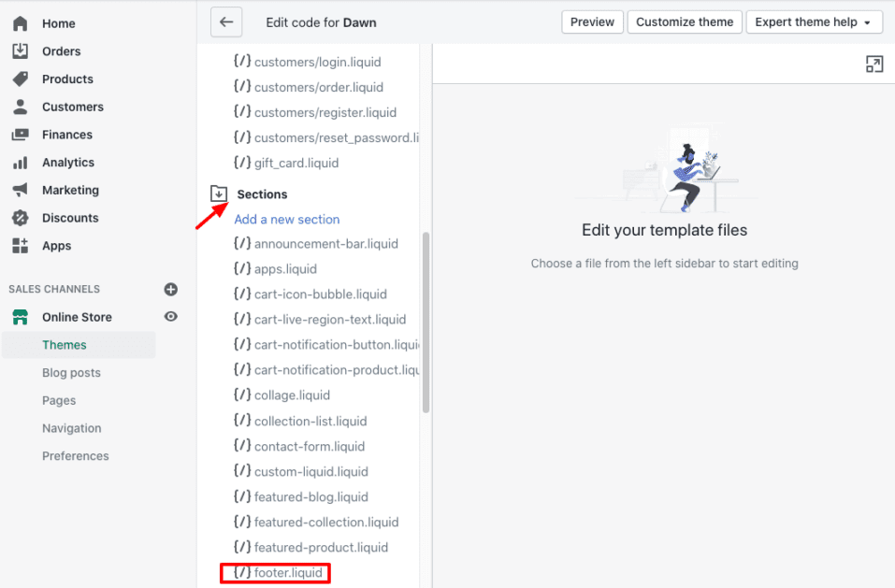Open customers/reset_password file

coord(336,137)
